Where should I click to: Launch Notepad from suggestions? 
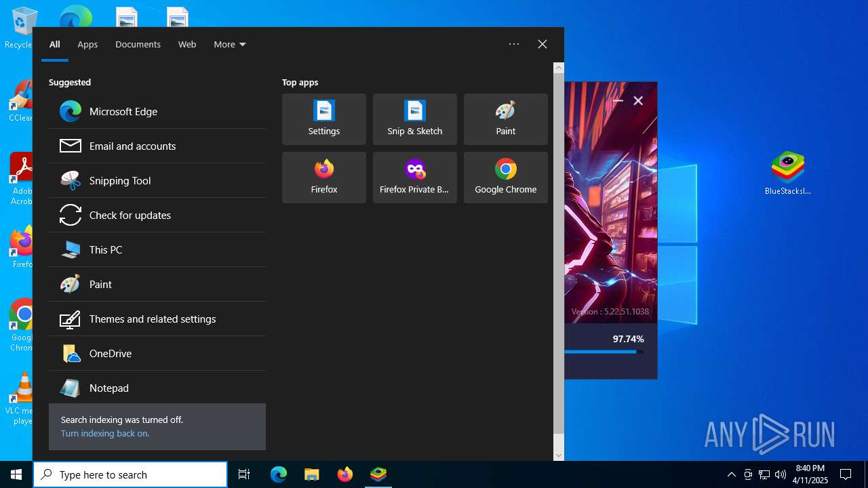click(x=157, y=388)
